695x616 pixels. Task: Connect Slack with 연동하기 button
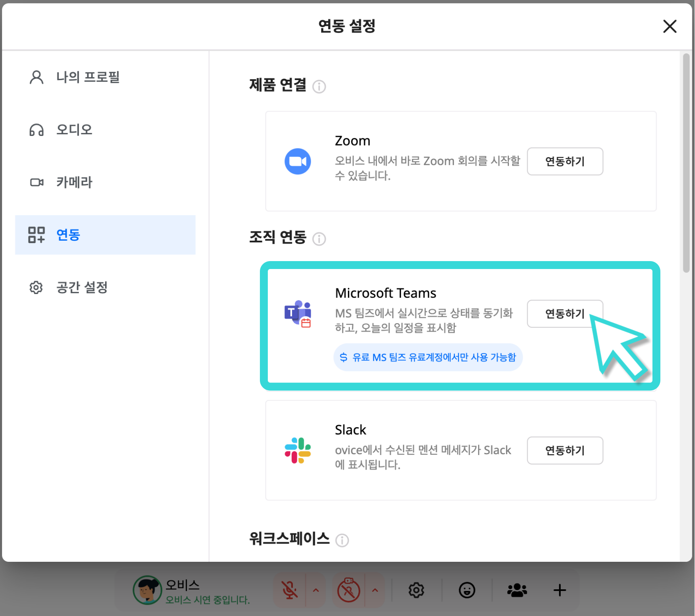565,450
